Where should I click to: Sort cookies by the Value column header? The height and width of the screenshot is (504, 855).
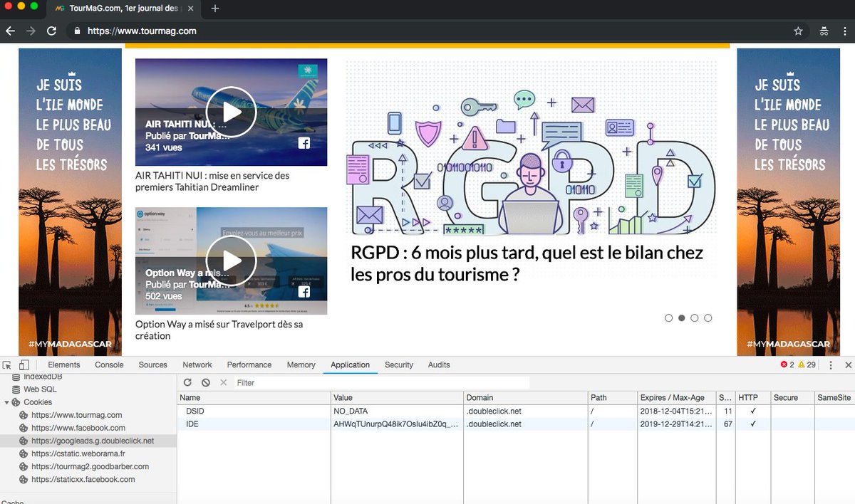coord(397,397)
